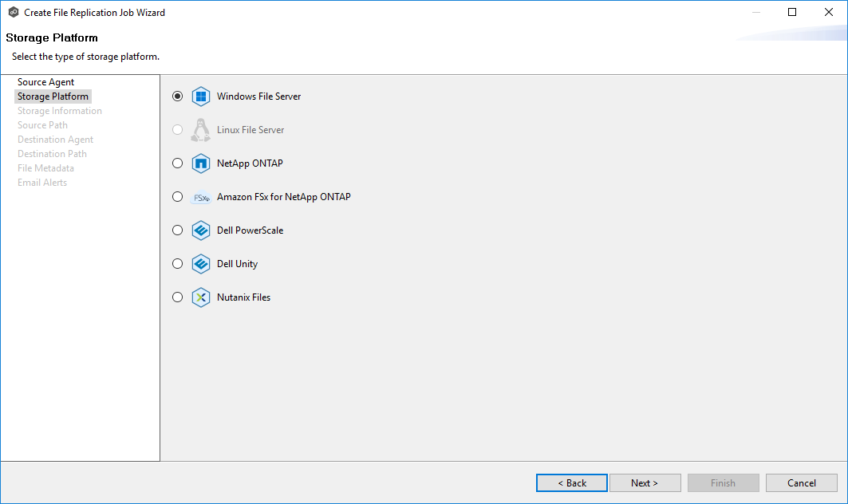
Task: Go to the Destination Path step
Action: 52,154
